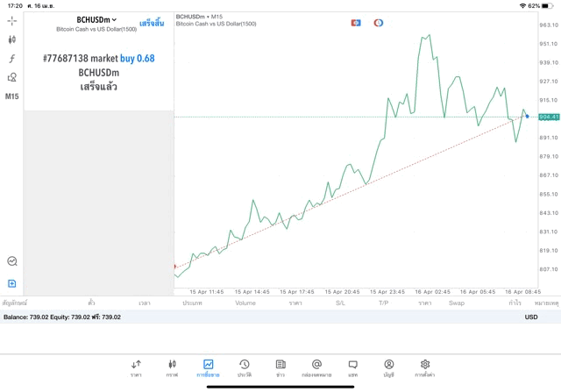Activate the crosshair cursor tool
Image resolution: width=561 pixels, height=392 pixels.
[11, 21]
